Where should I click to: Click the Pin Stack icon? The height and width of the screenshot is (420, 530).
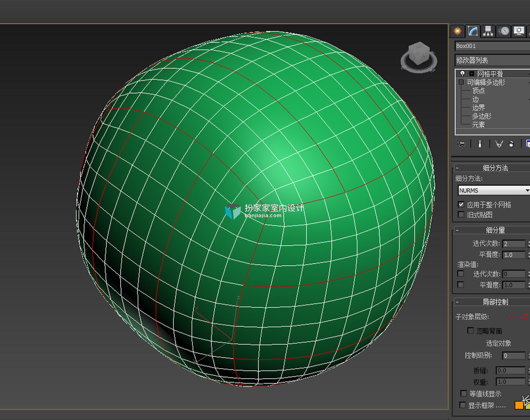[461, 144]
